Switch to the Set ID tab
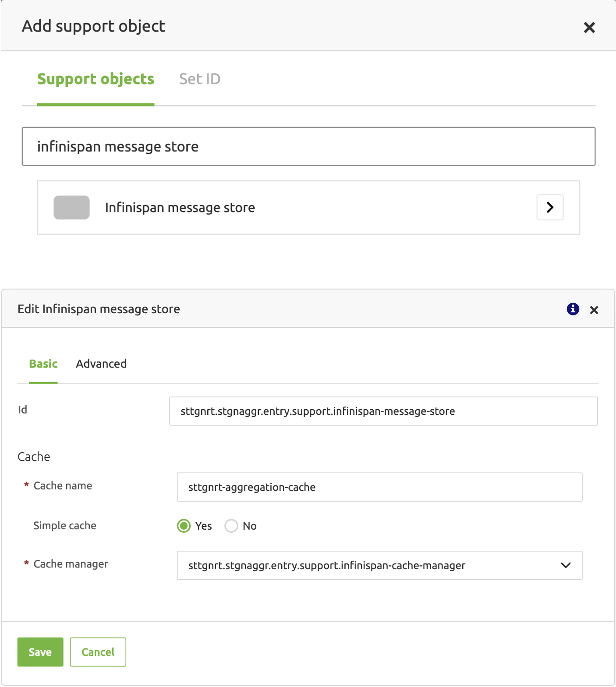Screen dimensions: 616x687 coord(200,79)
